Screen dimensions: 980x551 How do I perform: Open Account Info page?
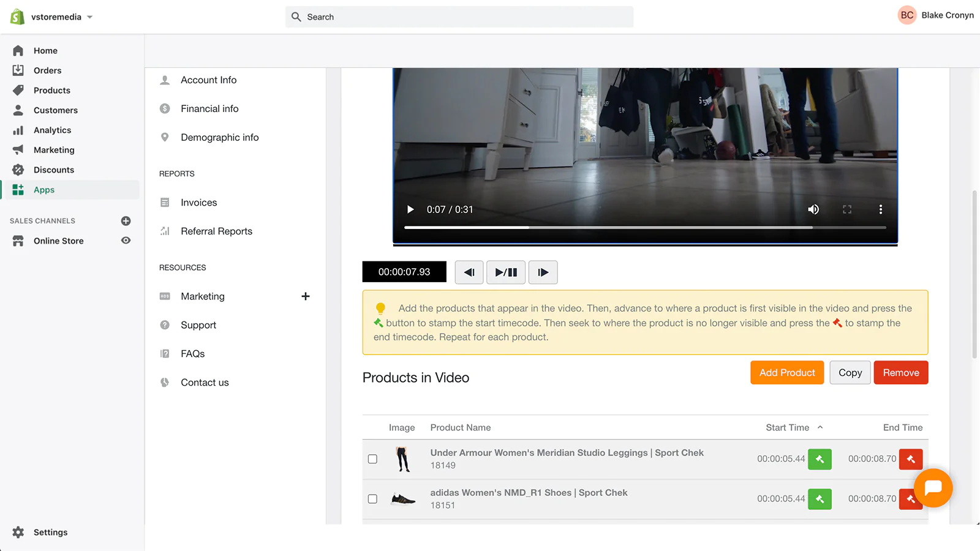point(208,80)
